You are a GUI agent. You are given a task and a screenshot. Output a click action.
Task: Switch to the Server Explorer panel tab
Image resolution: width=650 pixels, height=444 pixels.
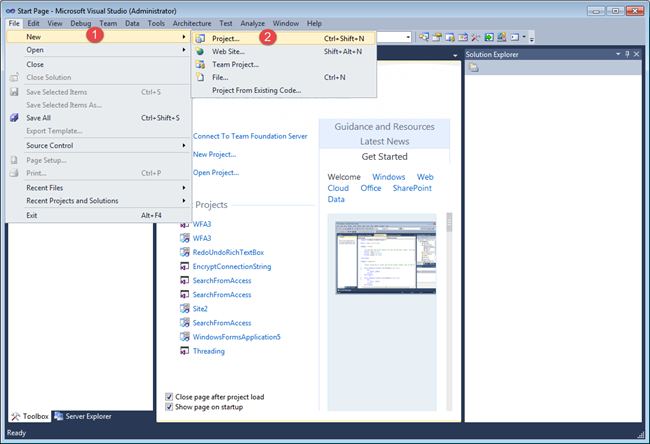click(x=83, y=416)
